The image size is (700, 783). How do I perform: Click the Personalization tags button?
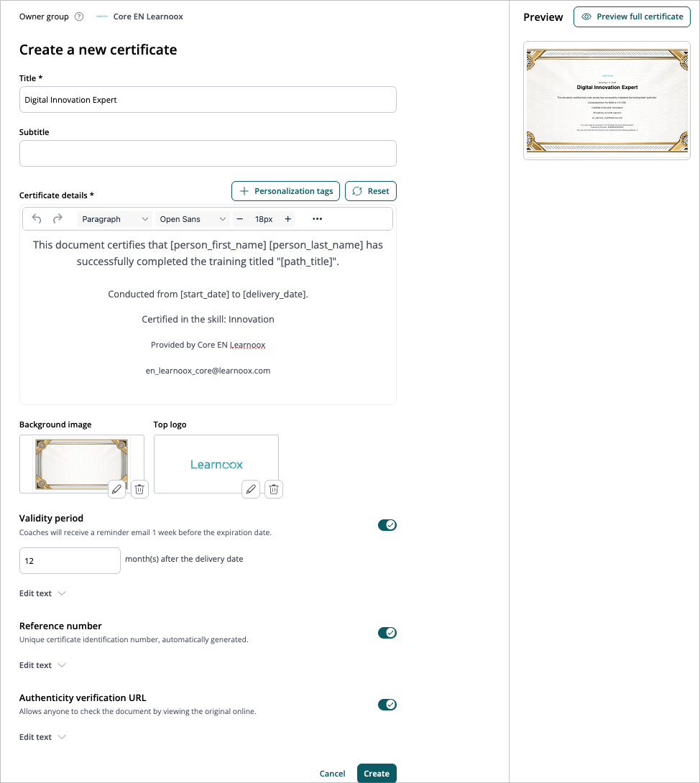coord(286,191)
